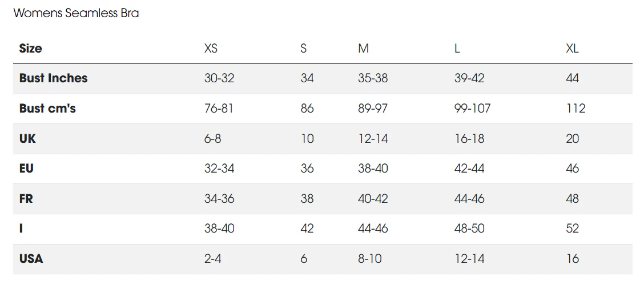Click the FR XL value 48

click(x=572, y=199)
